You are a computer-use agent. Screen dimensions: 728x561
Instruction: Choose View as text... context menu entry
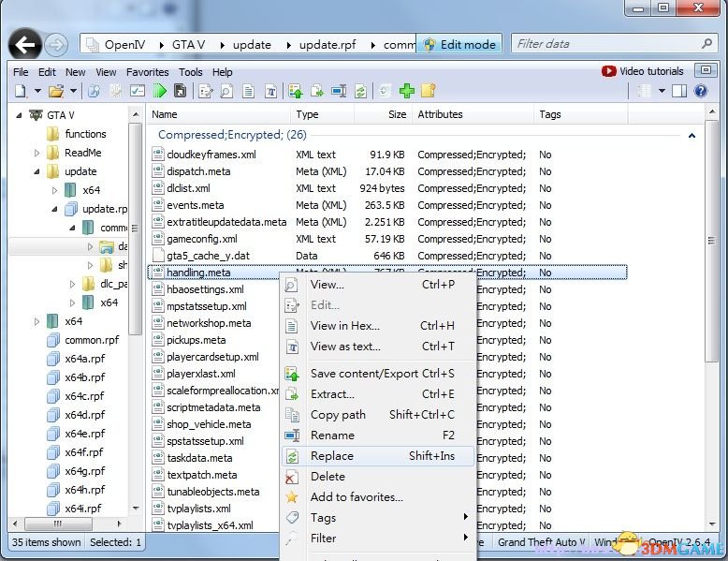coord(378,347)
